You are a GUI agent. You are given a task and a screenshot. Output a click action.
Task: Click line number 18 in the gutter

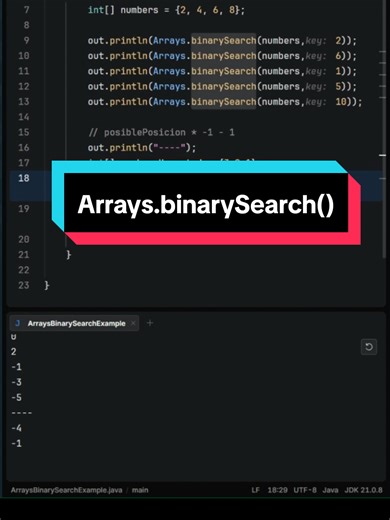tap(24, 178)
